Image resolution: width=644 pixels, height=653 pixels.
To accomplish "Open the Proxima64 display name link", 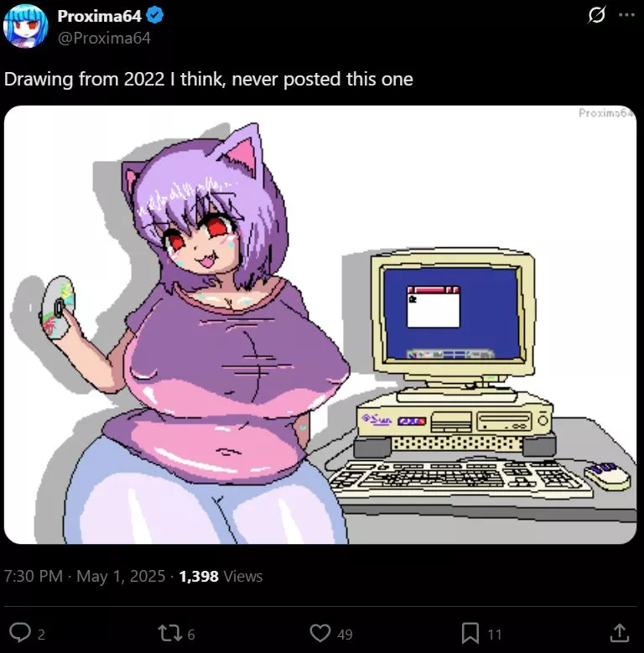I will tap(100, 16).
